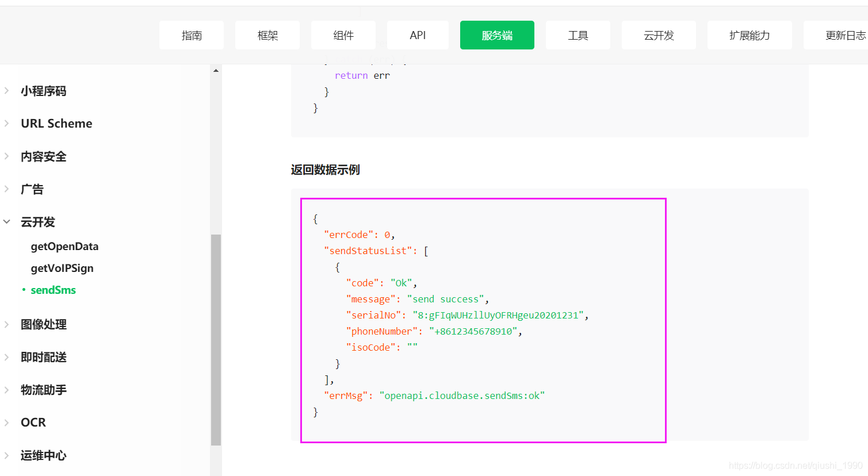The height and width of the screenshot is (476, 868).
Task: Select the OCR sidebar label
Action: pyautogui.click(x=33, y=423)
